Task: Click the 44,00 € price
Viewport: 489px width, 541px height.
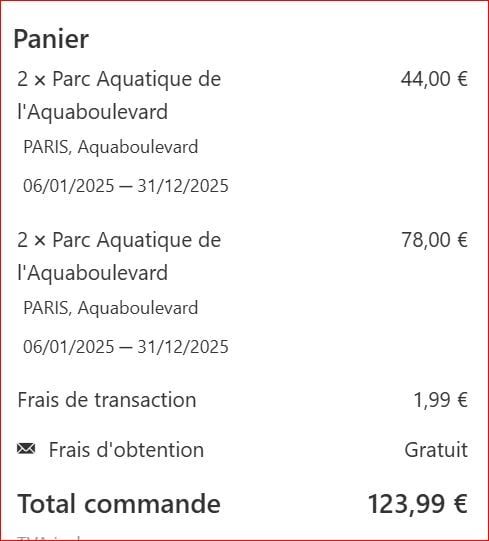Action: [434, 79]
